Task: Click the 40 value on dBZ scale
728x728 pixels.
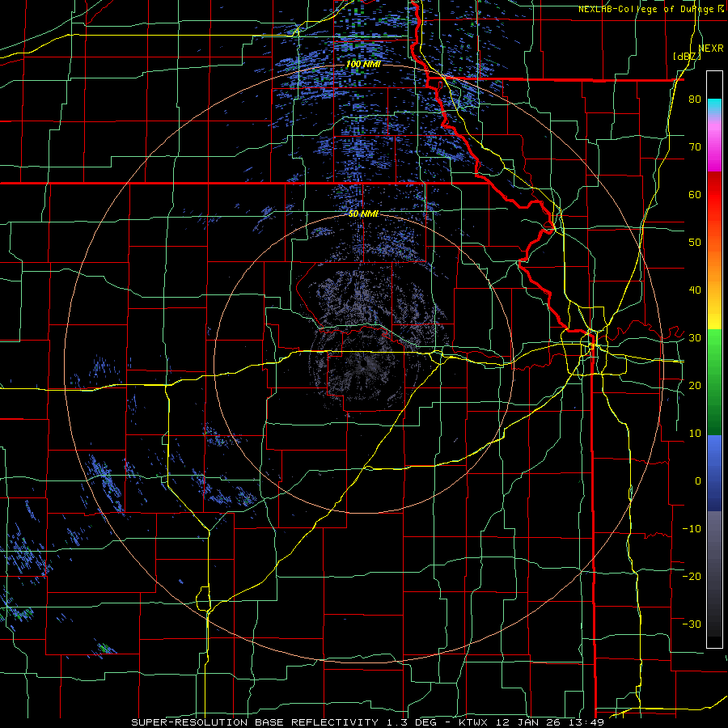Action: (695, 290)
